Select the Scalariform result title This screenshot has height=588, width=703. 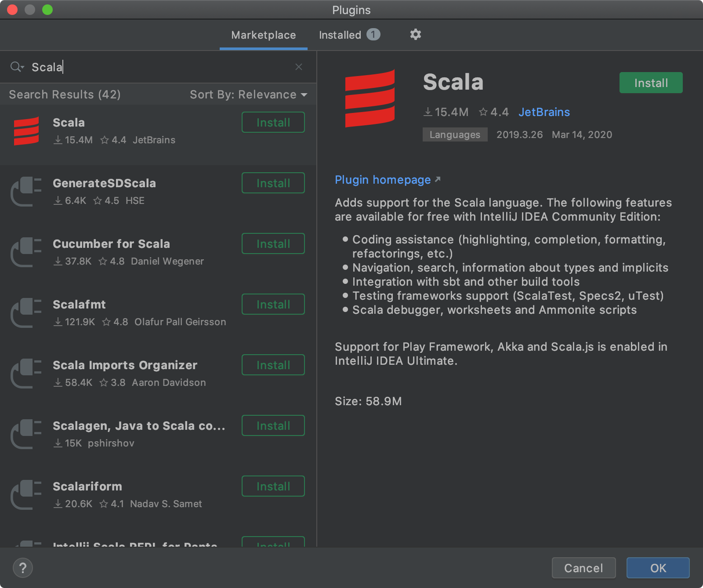click(87, 486)
